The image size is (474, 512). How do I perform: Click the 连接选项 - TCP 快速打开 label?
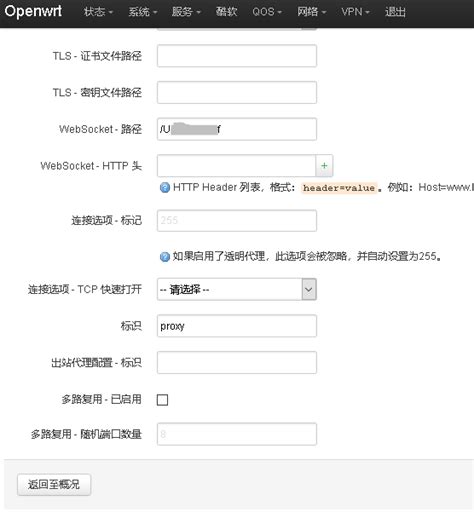pyautogui.click(x=85, y=289)
